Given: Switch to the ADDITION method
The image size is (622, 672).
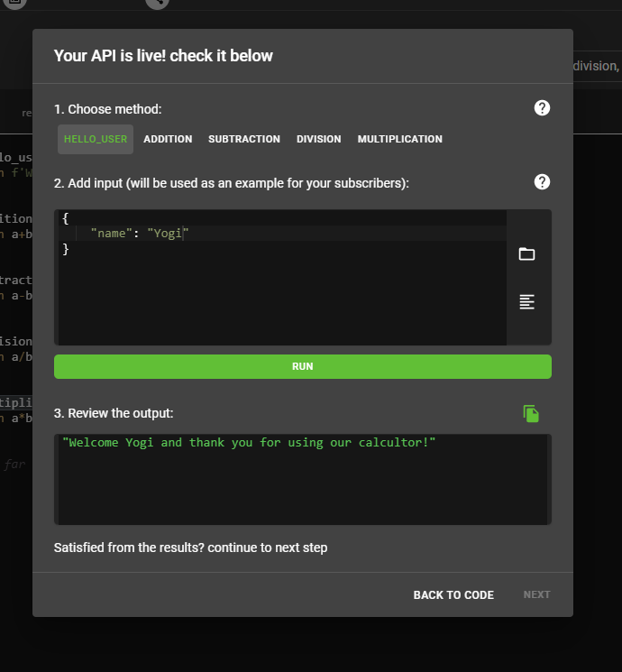Looking at the screenshot, I should (x=168, y=140).
